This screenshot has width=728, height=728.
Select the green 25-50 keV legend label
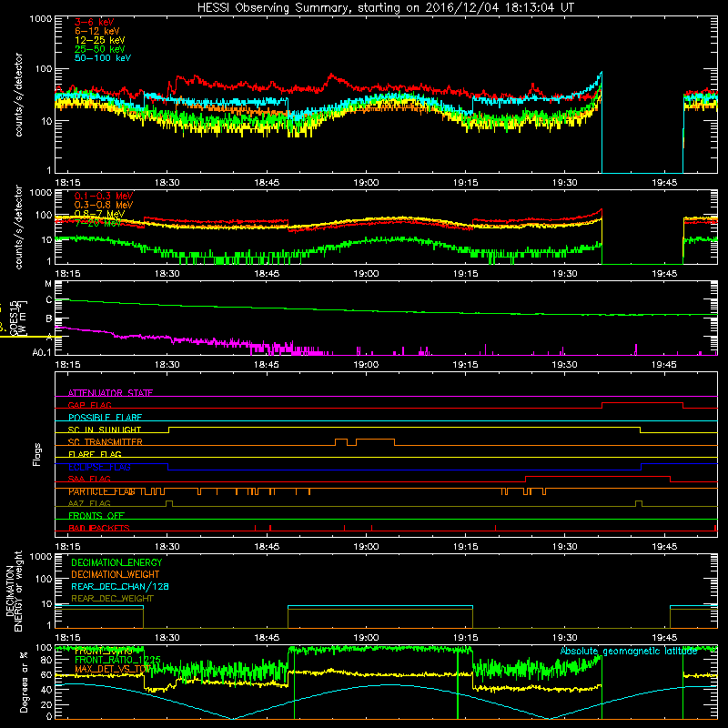(99, 49)
